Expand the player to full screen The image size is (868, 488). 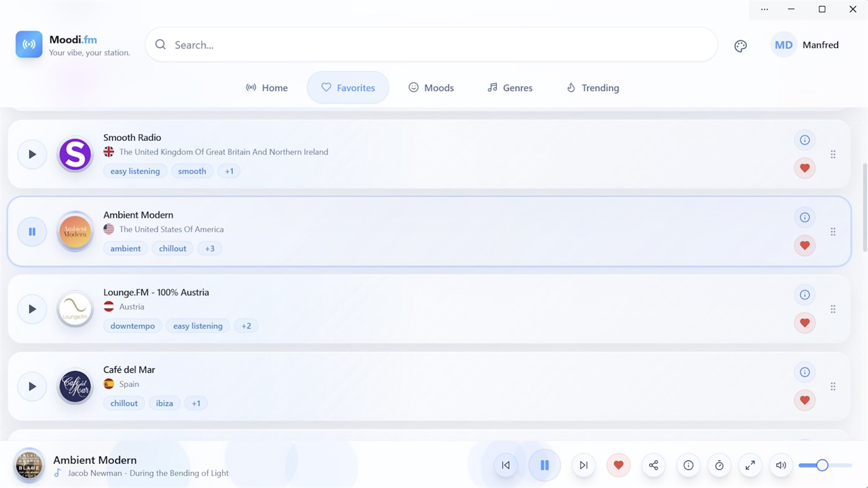(x=750, y=465)
